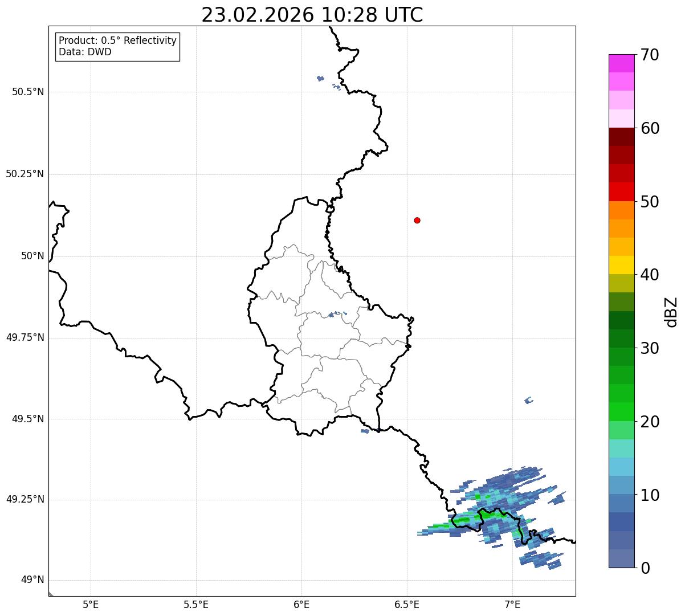685x616 pixels.
Task: Click the small isolated echo near 50.5°N
Action: point(320,78)
